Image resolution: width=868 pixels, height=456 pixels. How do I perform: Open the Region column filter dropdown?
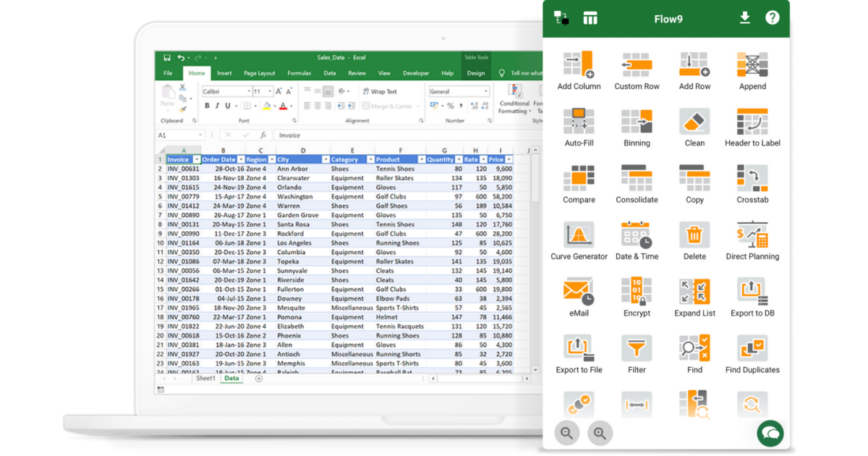pyautogui.click(x=272, y=159)
